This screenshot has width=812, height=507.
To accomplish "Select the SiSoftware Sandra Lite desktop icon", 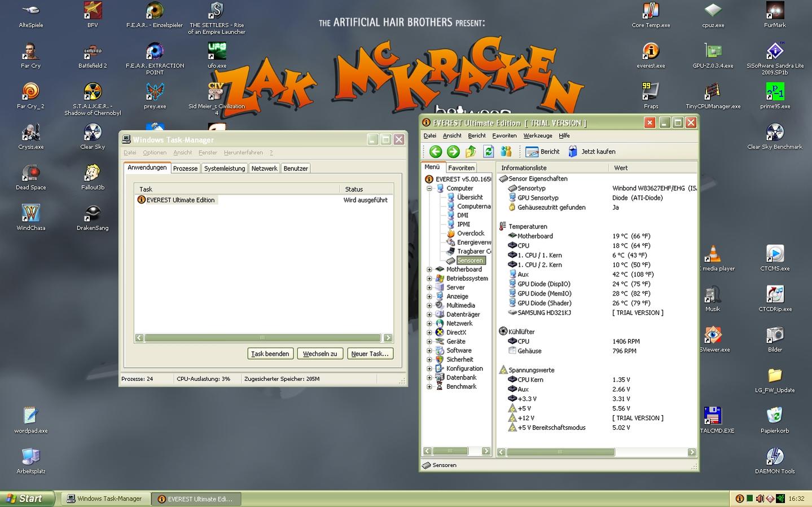I will pyautogui.click(x=775, y=59).
